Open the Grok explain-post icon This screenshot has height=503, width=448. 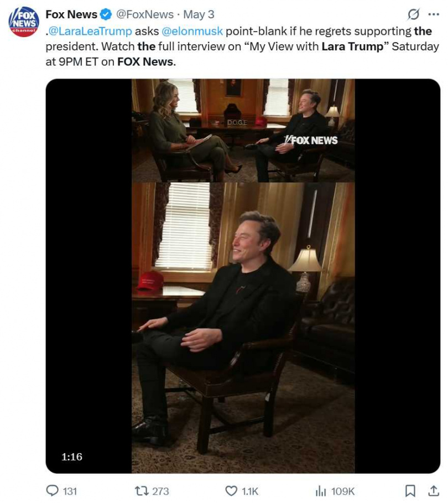[413, 14]
